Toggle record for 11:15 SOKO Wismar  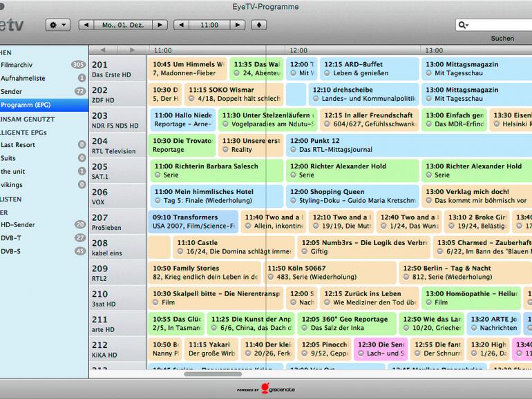(x=191, y=99)
